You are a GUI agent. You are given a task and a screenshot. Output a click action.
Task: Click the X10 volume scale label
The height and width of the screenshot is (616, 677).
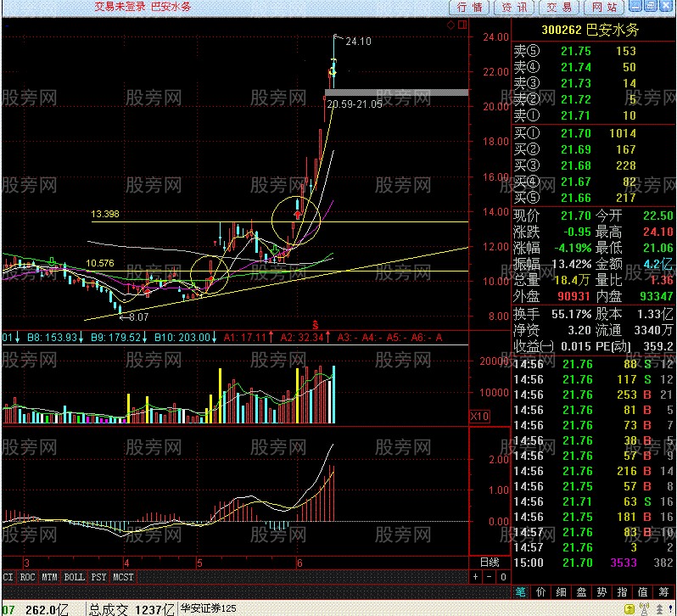click(x=479, y=417)
